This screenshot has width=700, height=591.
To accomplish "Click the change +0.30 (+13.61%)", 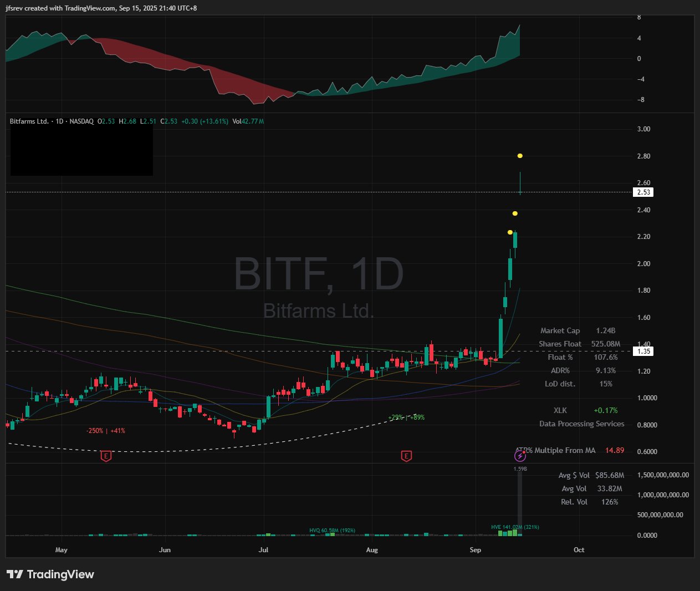I will pos(205,121).
